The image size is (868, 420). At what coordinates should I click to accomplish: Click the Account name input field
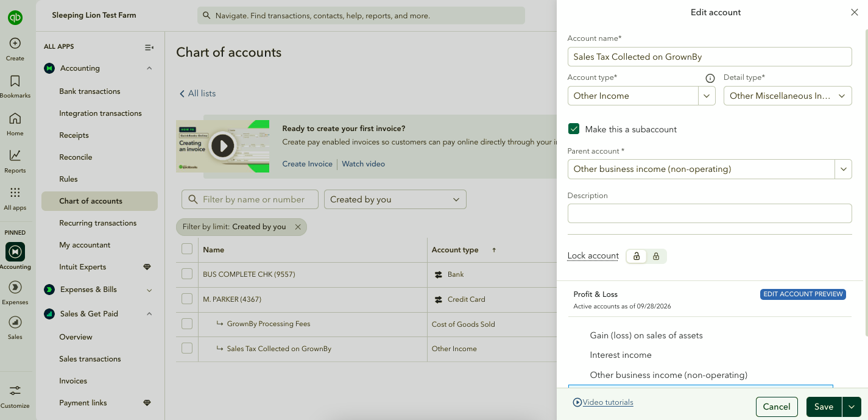[x=710, y=57]
